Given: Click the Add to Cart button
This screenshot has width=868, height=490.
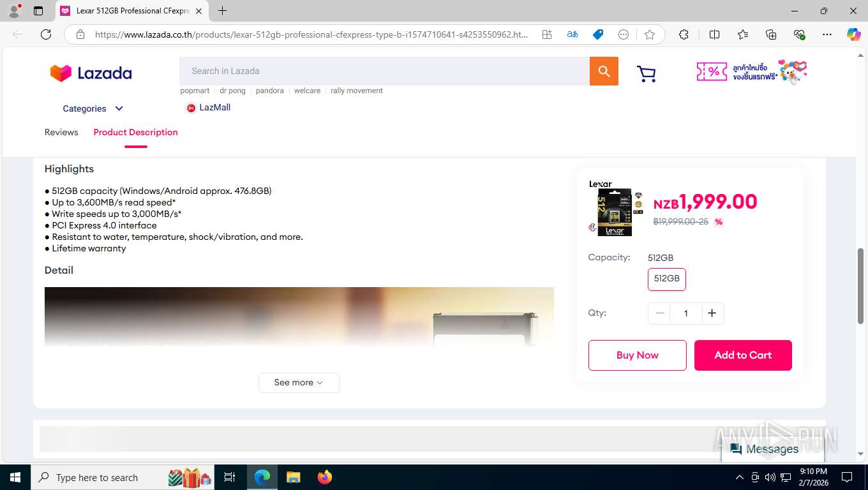Looking at the screenshot, I should pos(743,355).
